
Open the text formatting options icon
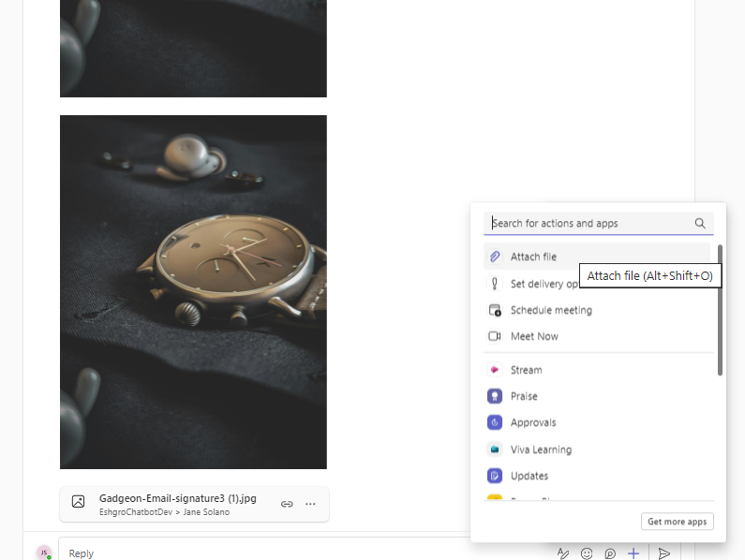tap(563, 553)
